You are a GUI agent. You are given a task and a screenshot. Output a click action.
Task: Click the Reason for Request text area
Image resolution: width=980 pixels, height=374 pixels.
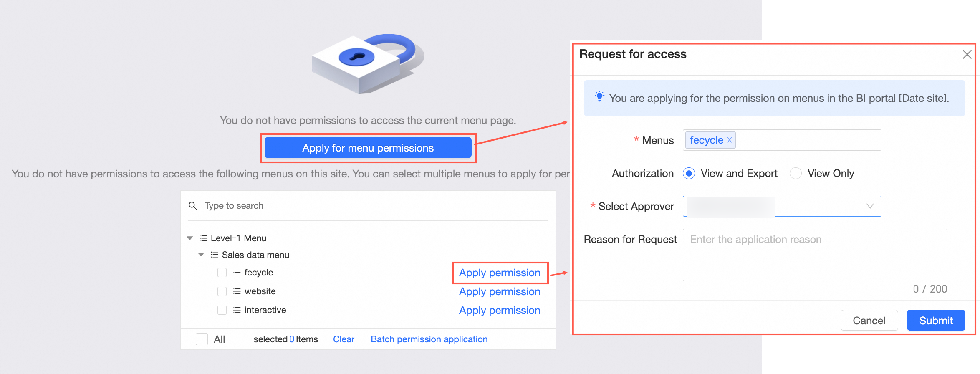pyautogui.click(x=814, y=255)
